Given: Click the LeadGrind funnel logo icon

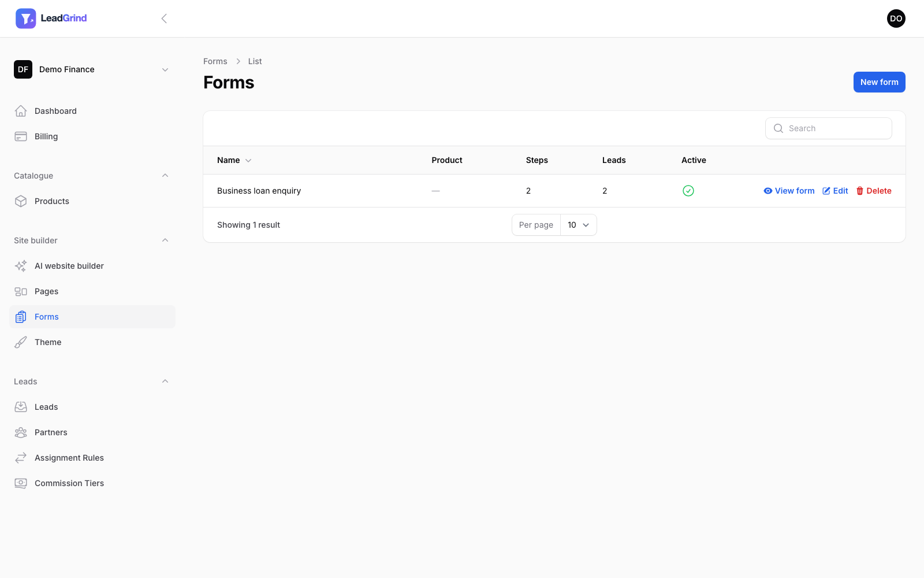Looking at the screenshot, I should click(x=26, y=18).
